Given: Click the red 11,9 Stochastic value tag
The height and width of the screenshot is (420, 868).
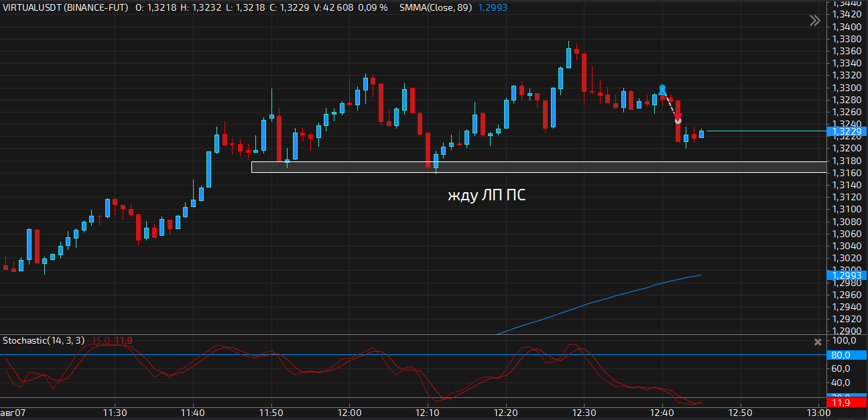Looking at the screenshot, I should pos(846,403).
